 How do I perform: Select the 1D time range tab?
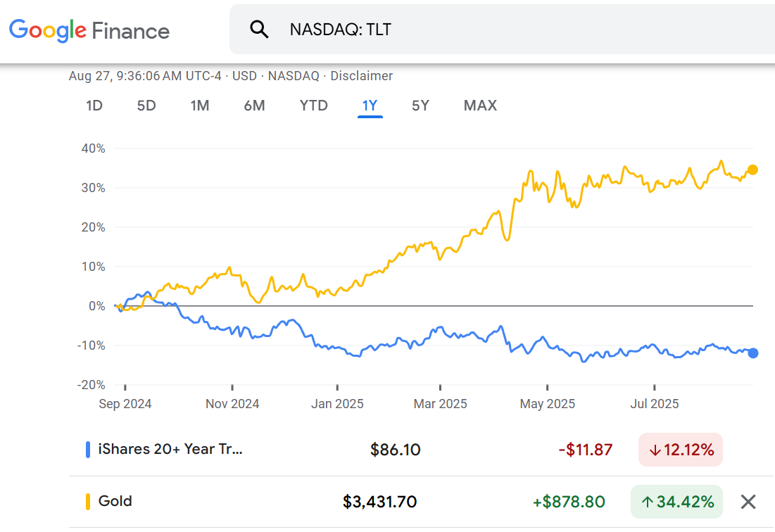click(x=94, y=106)
